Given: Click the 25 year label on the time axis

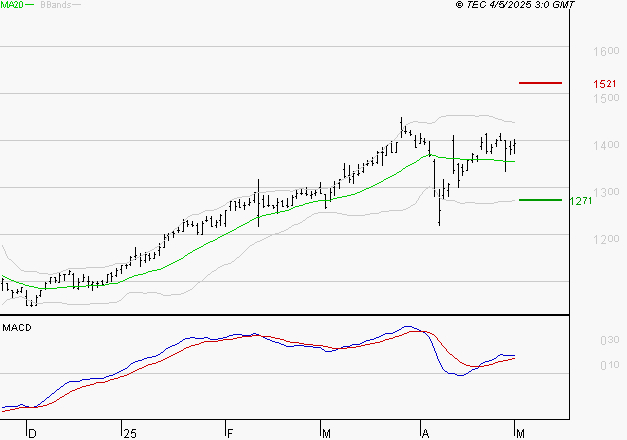Looking at the screenshot, I should tap(130, 434).
